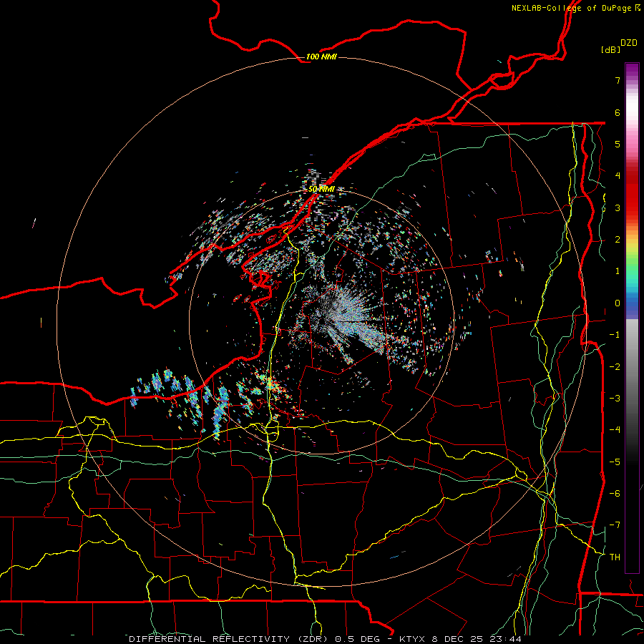Click the 7 value on the color scale
The height and width of the screenshot is (644, 644).
[618, 80]
